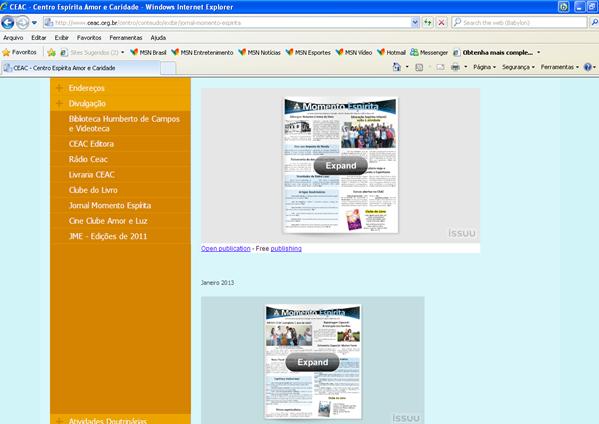This screenshot has height=424, width=599.
Task: Click the Favoritos star button
Action: pyautogui.click(x=19, y=52)
